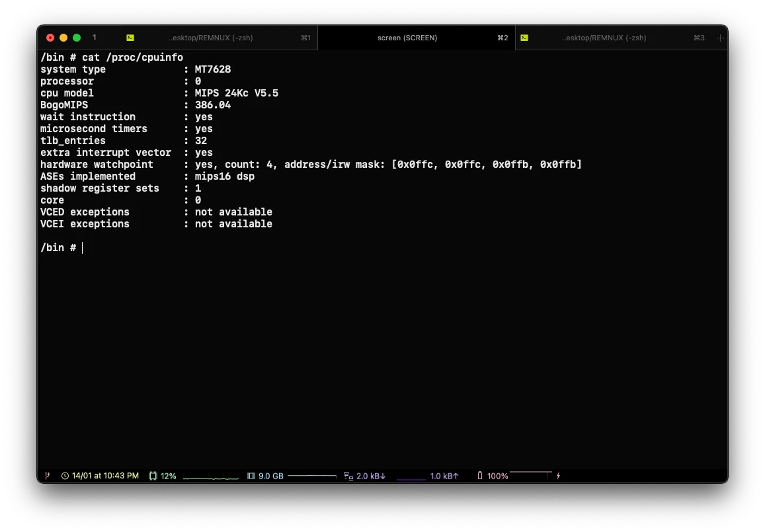
Task: Switch to the first REMNUX zsh tab
Action: pos(210,38)
